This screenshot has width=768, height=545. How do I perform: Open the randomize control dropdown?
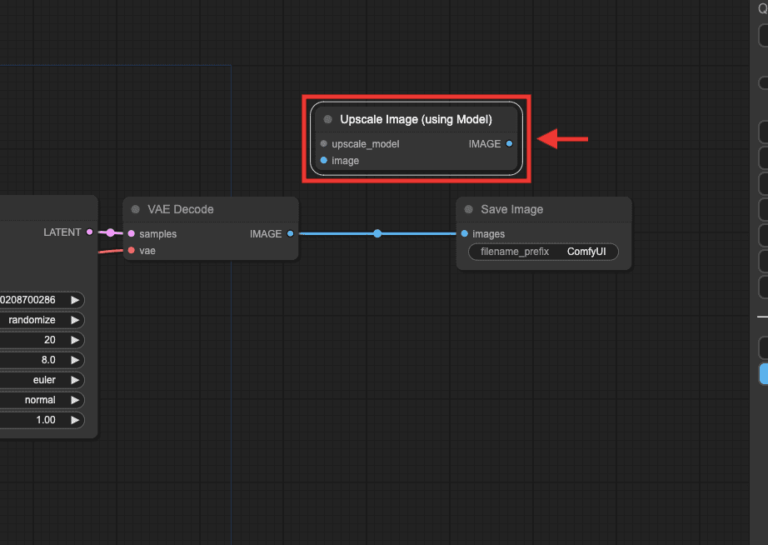point(40,320)
